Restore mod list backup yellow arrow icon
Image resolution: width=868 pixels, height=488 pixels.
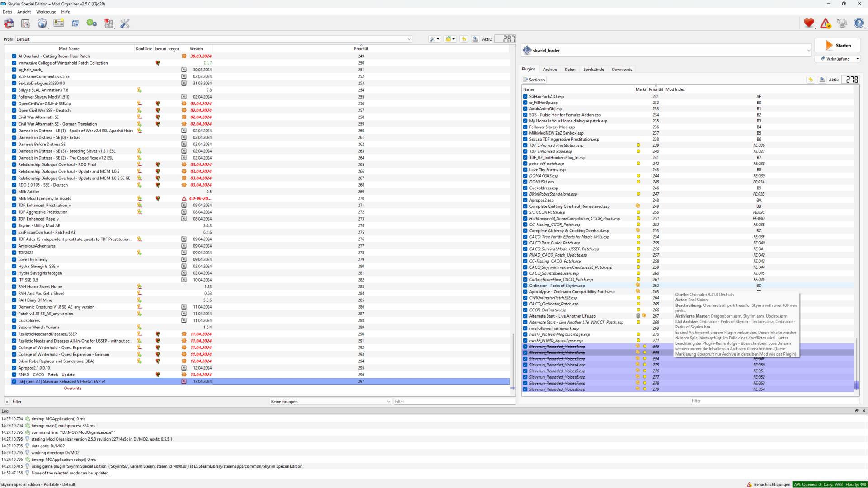click(x=464, y=39)
